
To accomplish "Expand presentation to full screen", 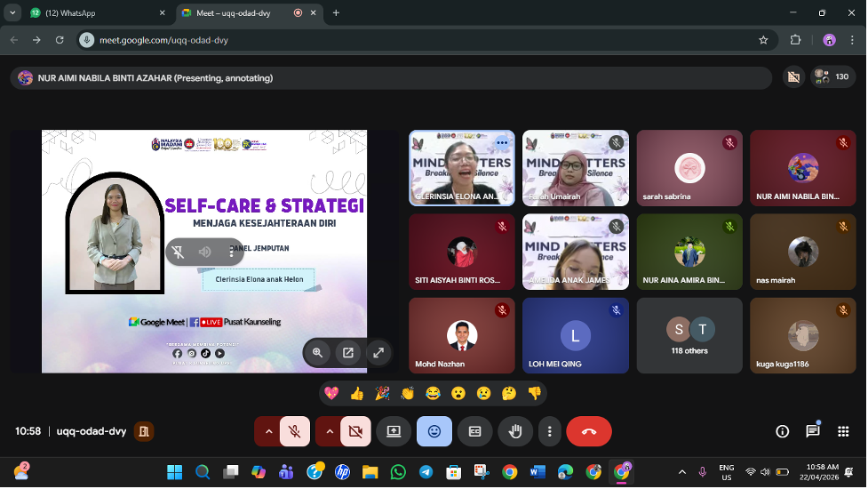I will tap(378, 352).
